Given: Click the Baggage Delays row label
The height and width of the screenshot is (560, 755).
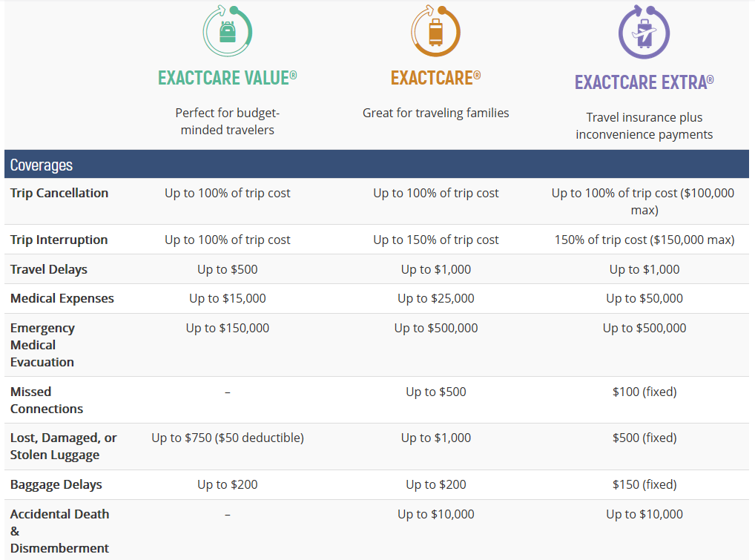Looking at the screenshot, I should tap(56, 484).
